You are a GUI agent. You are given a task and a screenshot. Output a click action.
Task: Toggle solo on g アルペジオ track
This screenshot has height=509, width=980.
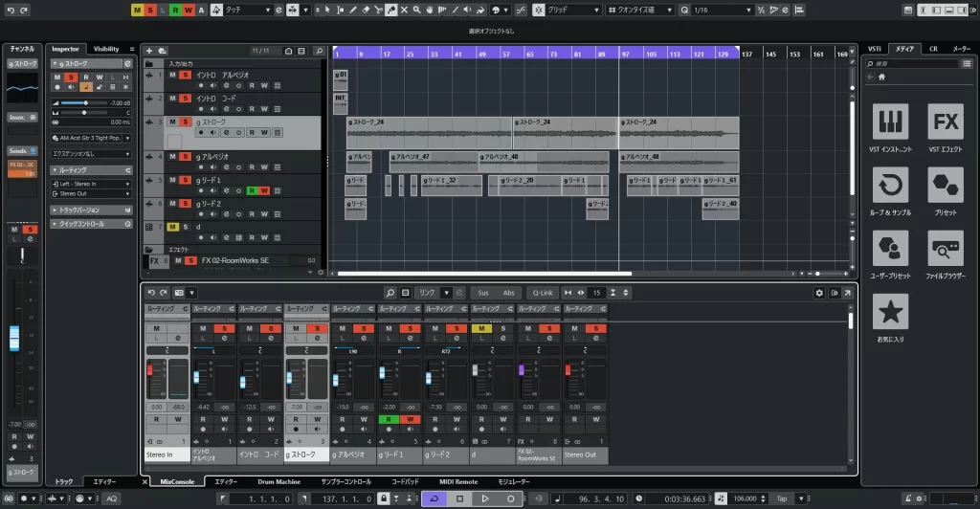[x=186, y=156]
